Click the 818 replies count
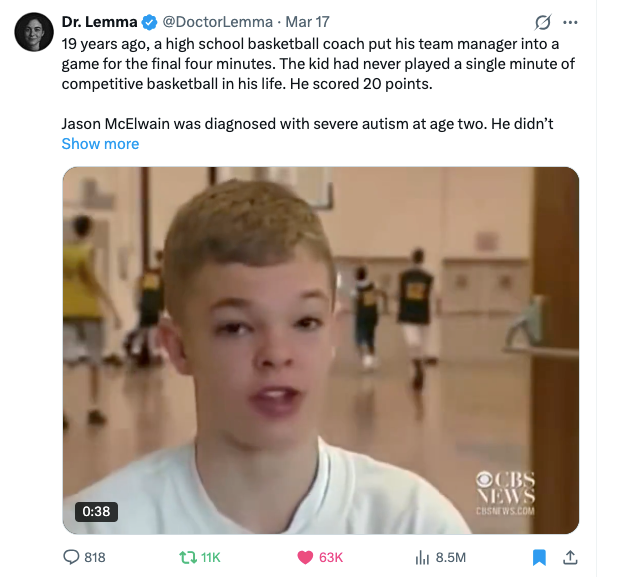The width and height of the screenshot is (625, 577). coord(95,557)
